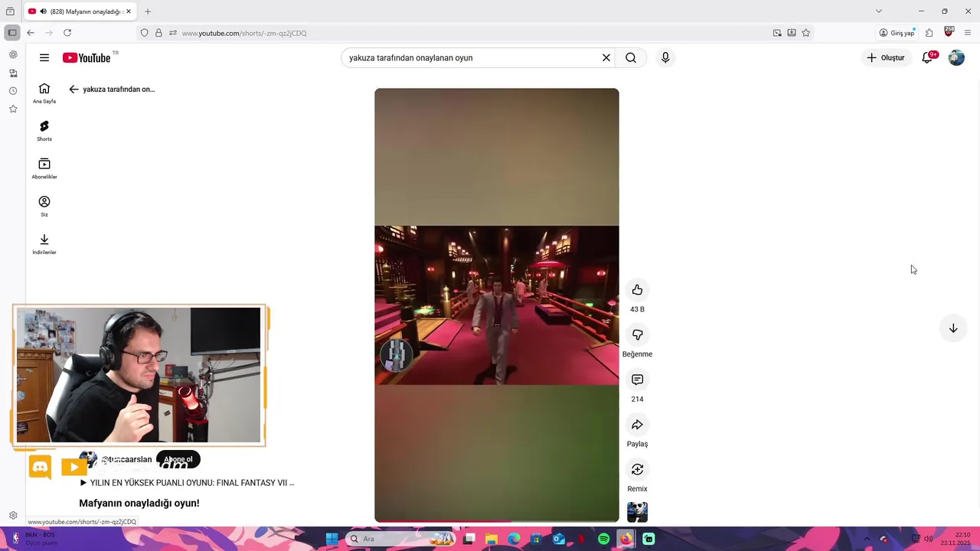
Task: Click the magnifier search button
Action: coord(631,57)
